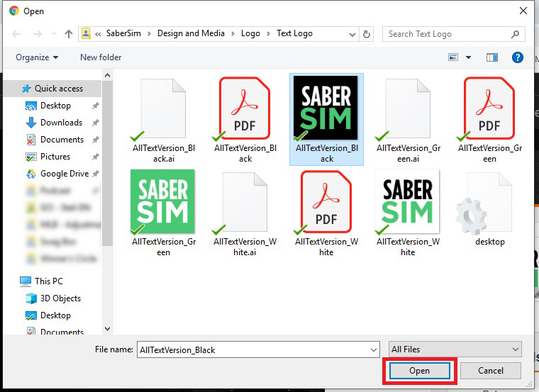Click the Design and Media breadcrumb
This screenshot has width=539, height=392.
[191, 33]
